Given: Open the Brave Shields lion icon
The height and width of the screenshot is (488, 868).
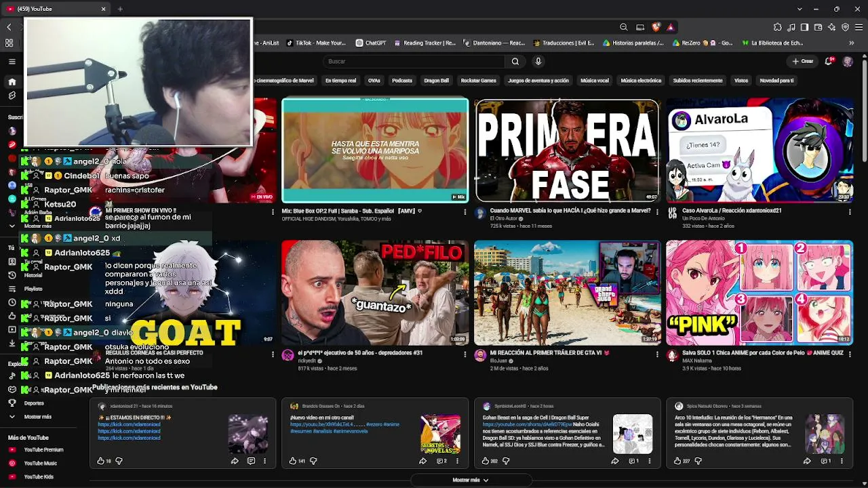Looking at the screenshot, I should (656, 27).
